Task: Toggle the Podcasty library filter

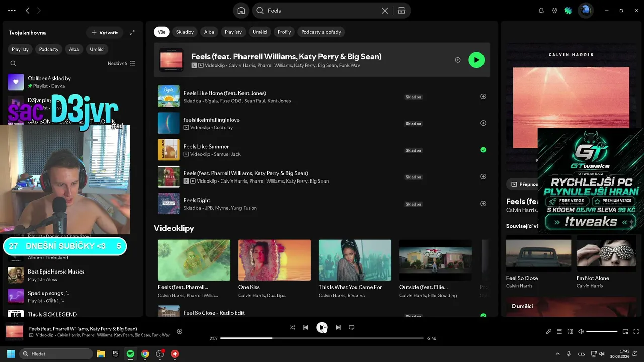Action: 49,49
